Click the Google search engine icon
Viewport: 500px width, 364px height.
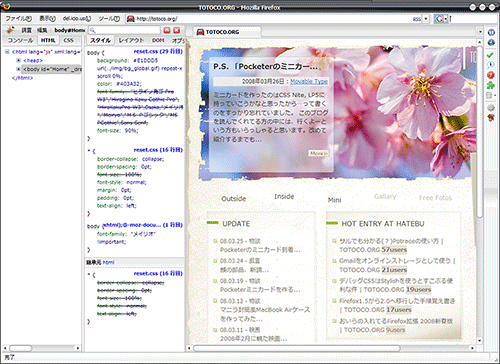pos(439,19)
